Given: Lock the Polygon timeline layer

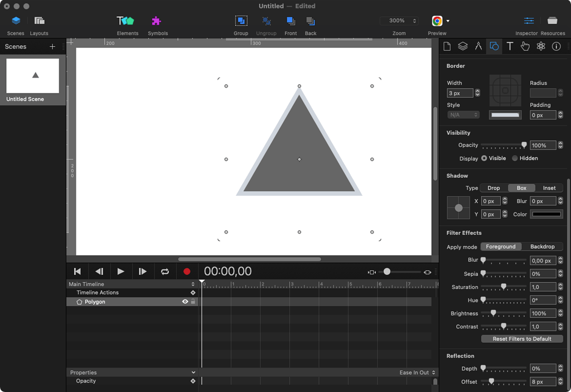Looking at the screenshot, I should (193, 302).
